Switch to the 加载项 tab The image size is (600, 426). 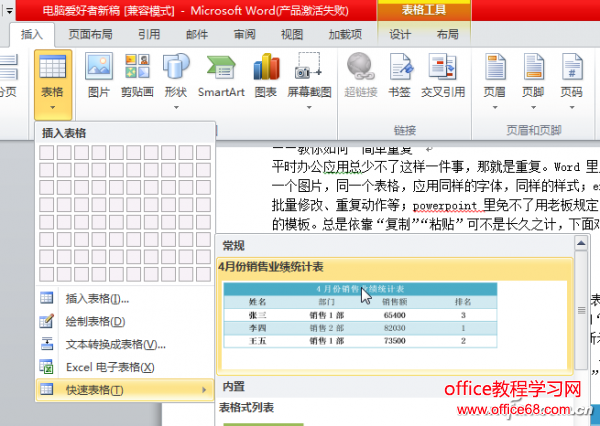(345, 34)
